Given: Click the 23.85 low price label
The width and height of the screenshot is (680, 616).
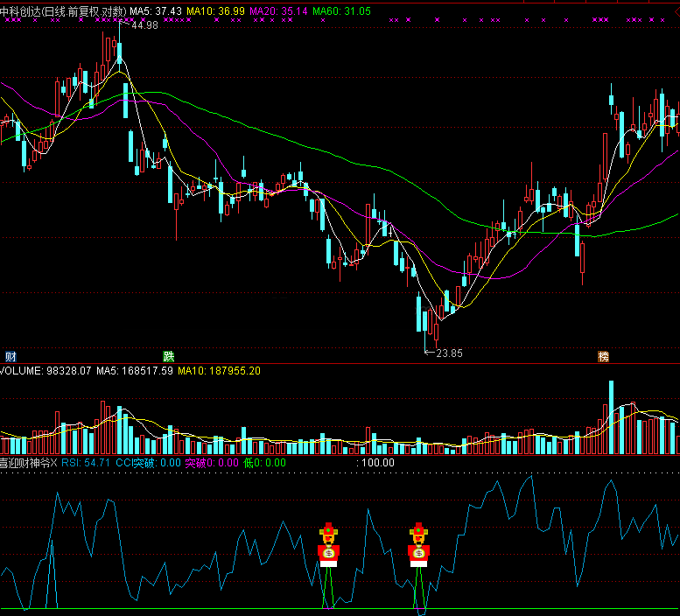Looking at the screenshot, I should tap(449, 353).
